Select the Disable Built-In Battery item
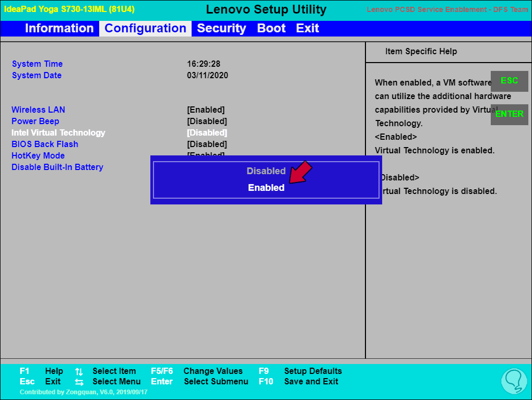The height and width of the screenshot is (400, 532). tap(57, 167)
